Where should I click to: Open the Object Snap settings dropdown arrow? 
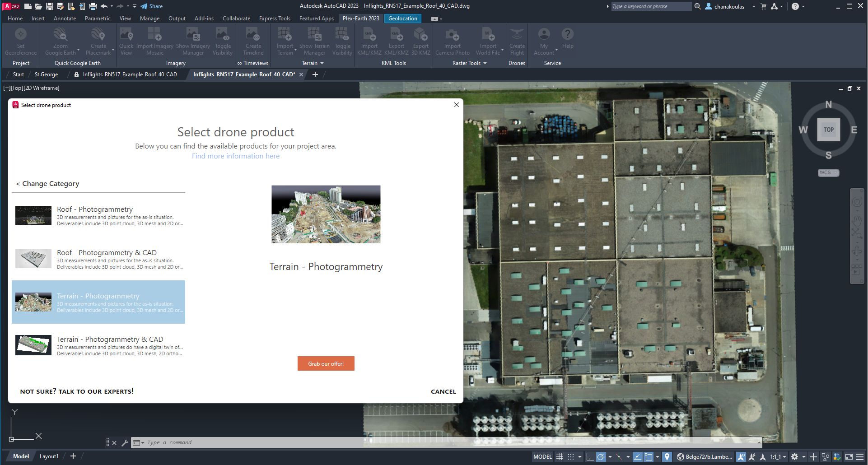coord(658,457)
